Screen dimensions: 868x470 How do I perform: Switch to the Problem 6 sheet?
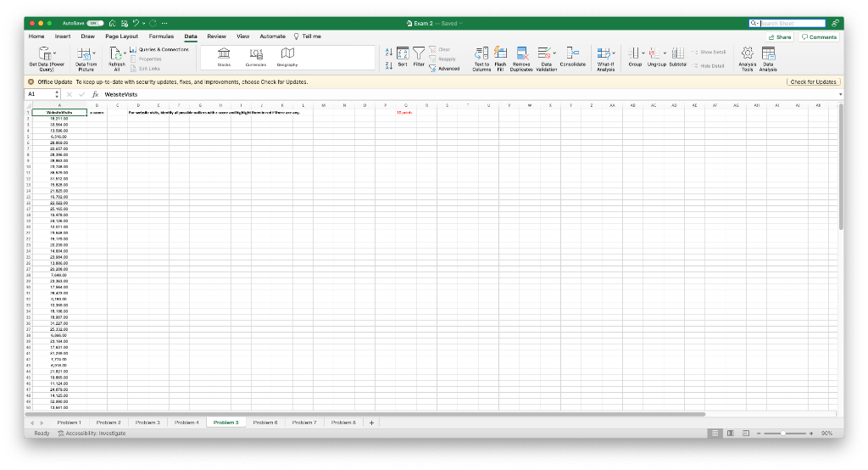pos(265,422)
